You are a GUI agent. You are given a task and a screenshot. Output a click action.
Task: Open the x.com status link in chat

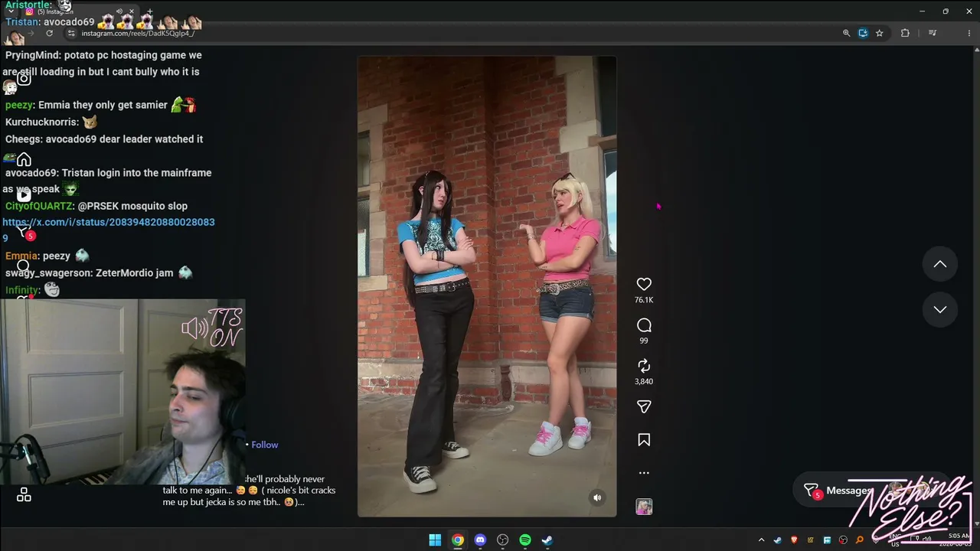pyautogui.click(x=109, y=230)
